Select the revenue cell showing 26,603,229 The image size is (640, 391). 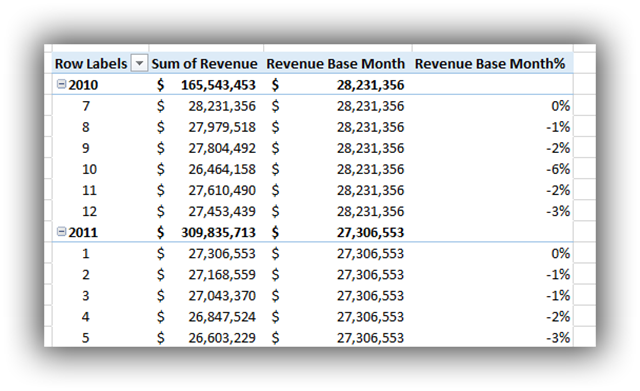(x=207, y=338)
